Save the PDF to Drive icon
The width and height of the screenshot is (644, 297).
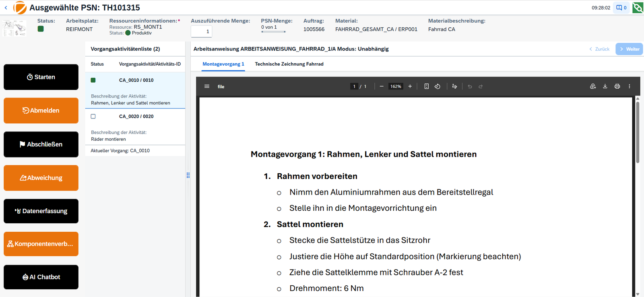coord(593,86)
